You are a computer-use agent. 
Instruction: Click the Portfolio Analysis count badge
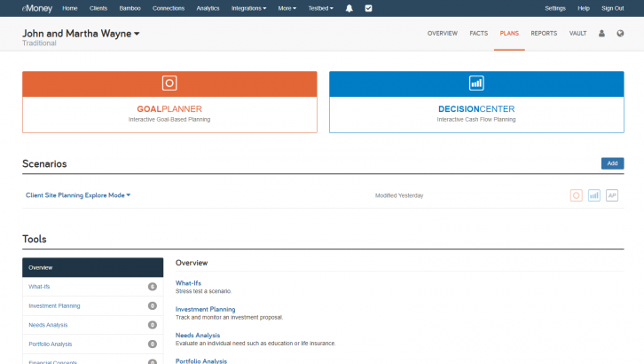coord(153,344)
